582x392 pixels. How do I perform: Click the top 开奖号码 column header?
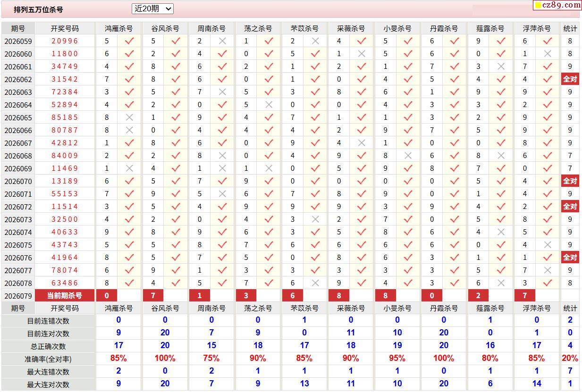[65, 28]
